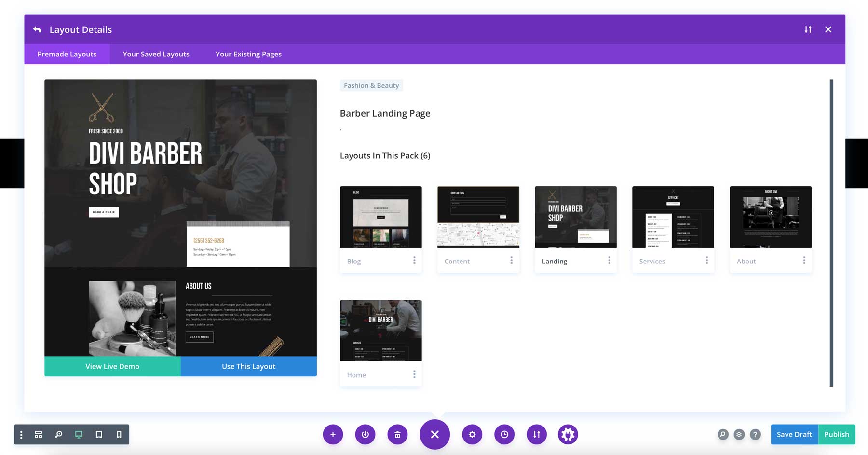The image size is (868, 455).
Task: Toggle desktop preview mode
Action: (x=78, y=434)
